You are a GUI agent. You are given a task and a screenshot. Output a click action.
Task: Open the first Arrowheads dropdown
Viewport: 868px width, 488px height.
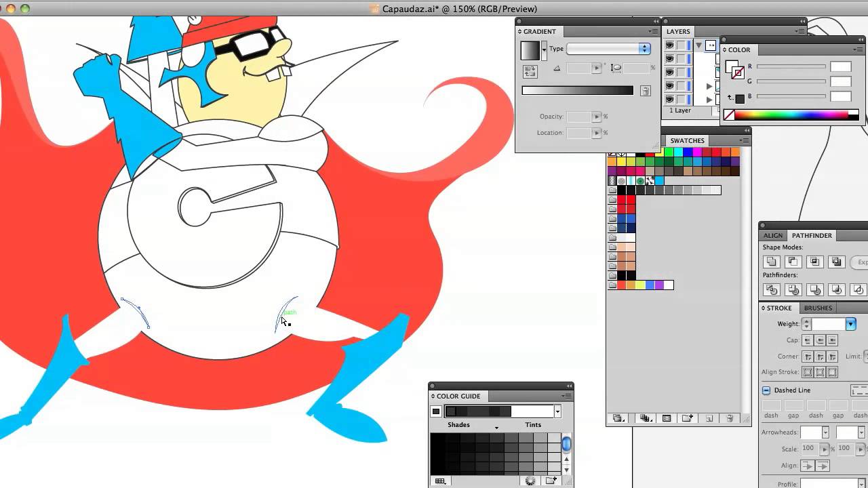pos(825,432)
